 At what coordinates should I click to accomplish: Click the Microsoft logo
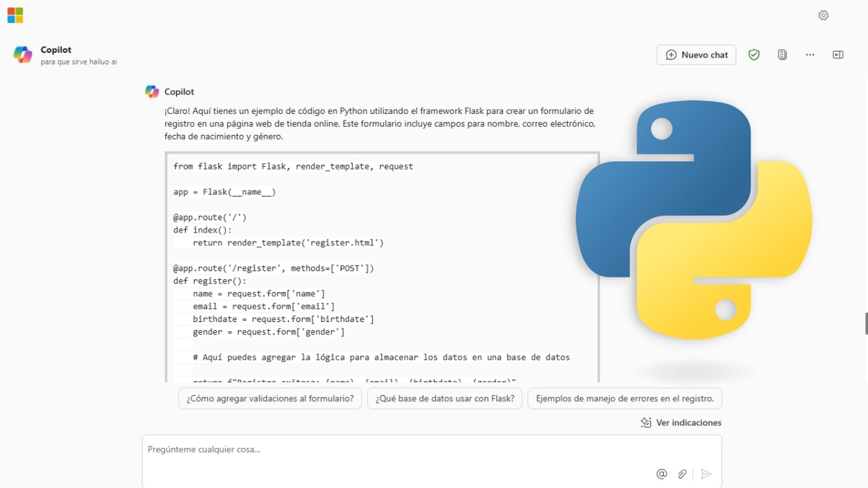point(16,16)
